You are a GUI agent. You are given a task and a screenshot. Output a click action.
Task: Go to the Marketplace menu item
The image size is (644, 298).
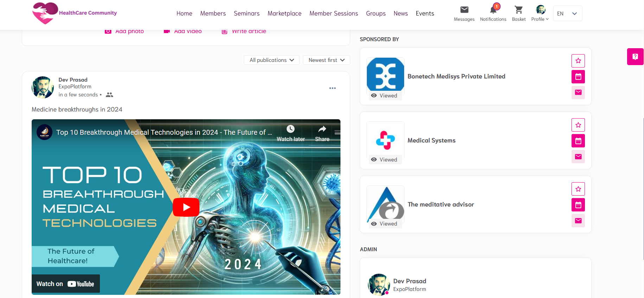tap(284, 13)
